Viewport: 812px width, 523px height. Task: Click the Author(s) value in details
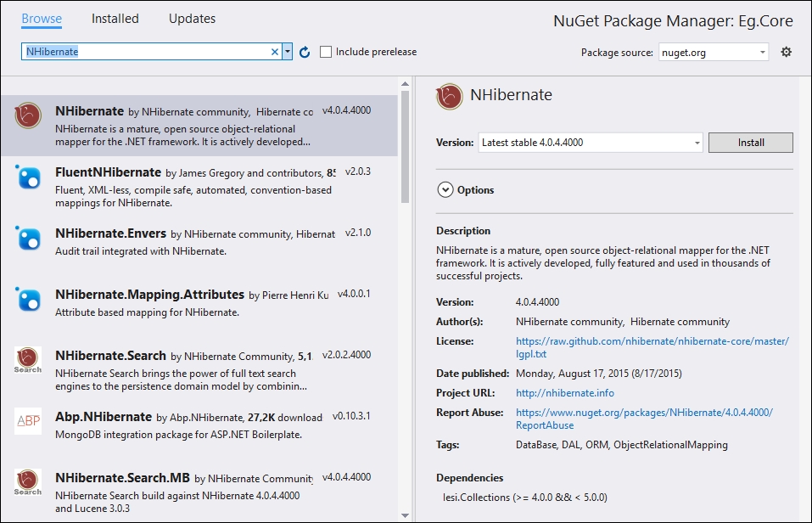click(x=623, y=322)
